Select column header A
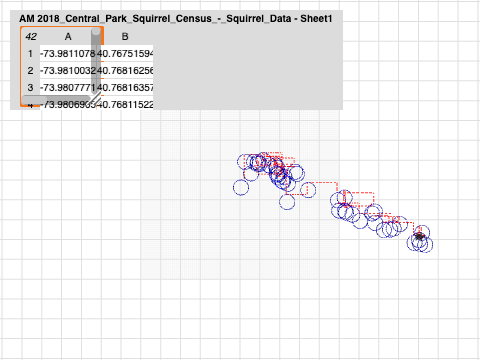 coord(68,36)
